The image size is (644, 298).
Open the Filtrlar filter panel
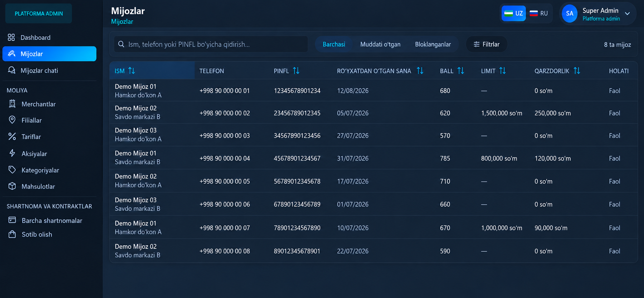486,44
